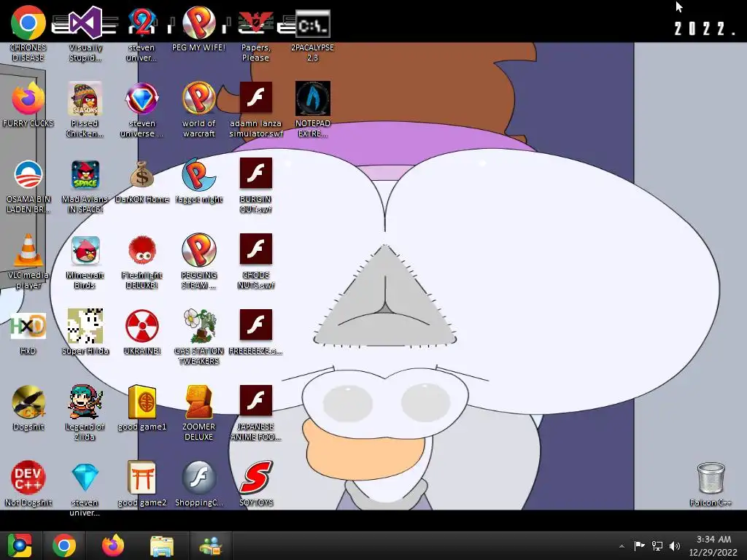
Task: Click the Start button on the taskbar
Action: click(20, 545)
